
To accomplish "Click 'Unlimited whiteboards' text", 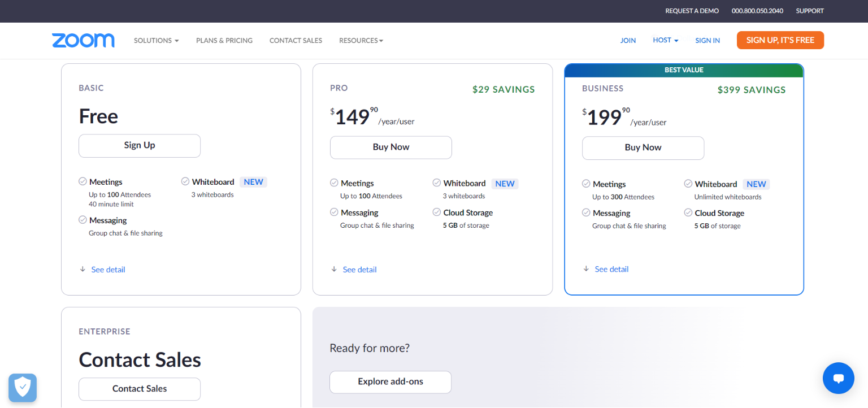I will pyautogui.click(x=728, y=197).
